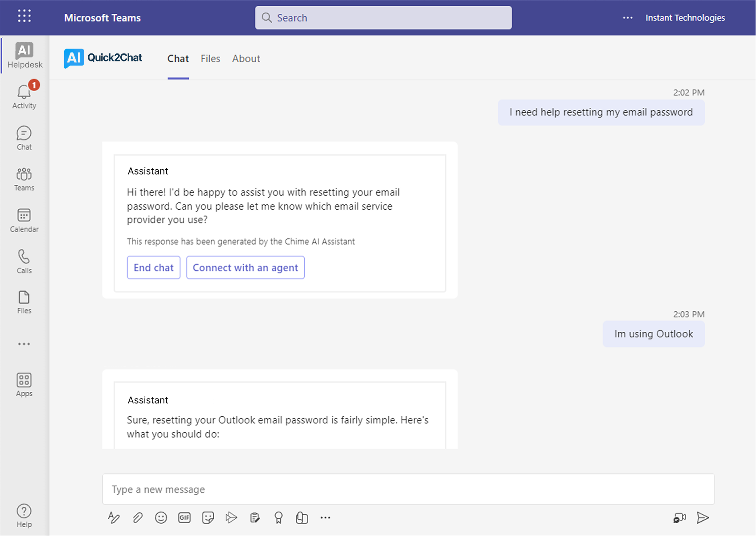The height and width of the screenshot is (537, 756).
Task: Expand more compose options ellipsis
Action: click(325, 517)
